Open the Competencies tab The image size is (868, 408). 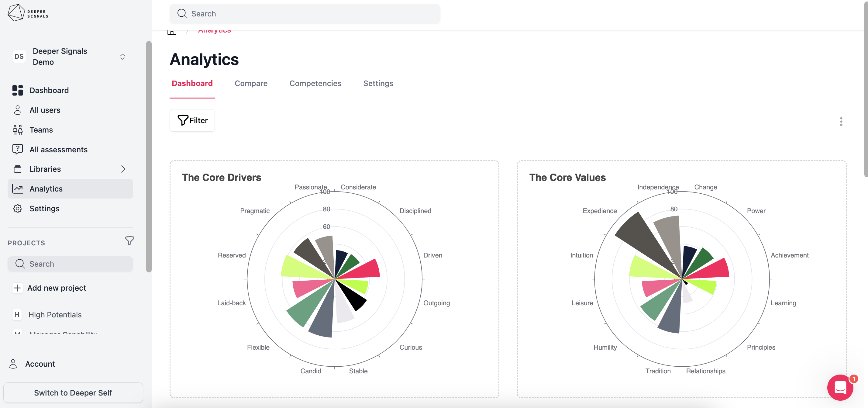pyautogui.click(x=315, y=83)
